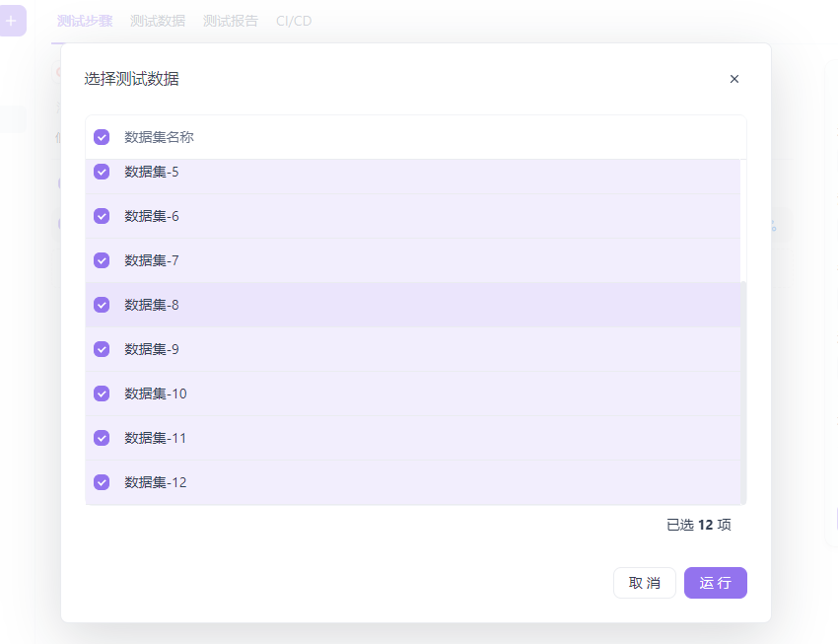This screenshot has width=838, height=644.
Task: Uncheck the 数据集-8 checkbox
Action: pos(102,305)
